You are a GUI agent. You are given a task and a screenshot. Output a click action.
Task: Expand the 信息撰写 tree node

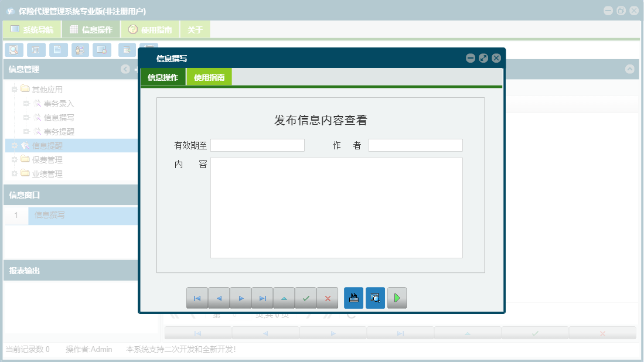(26, 117)
